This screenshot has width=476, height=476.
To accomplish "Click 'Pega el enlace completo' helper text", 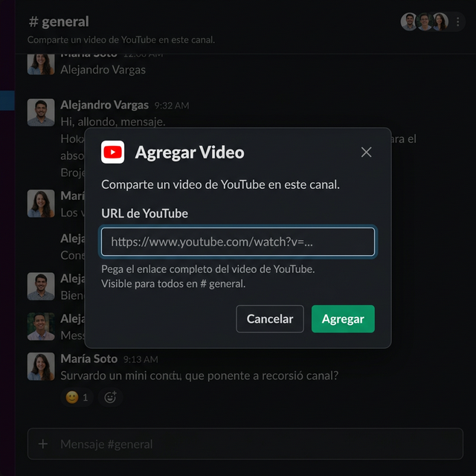I will point(208,269).
